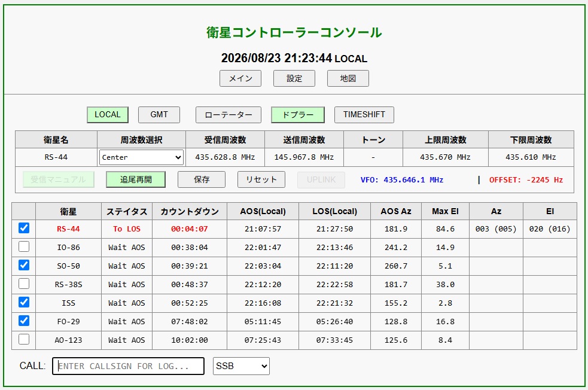Click the 003 (005) azimuth value
Viewport: 588px width, 390px height.
(496, 228)
